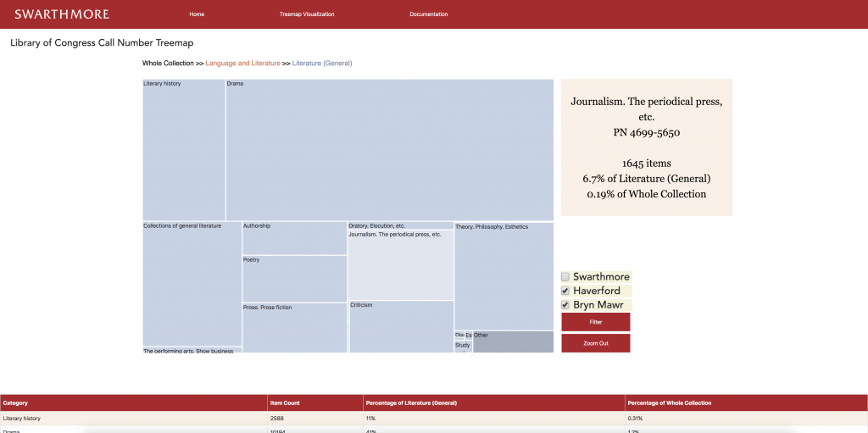Click the Swarthmore logo in header

coord(62,14)
